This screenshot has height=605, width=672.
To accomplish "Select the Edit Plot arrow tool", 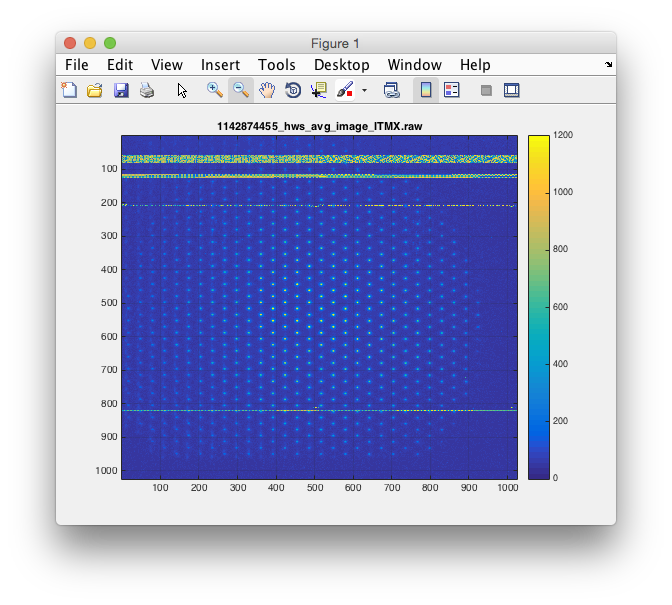I will point(182,90).
